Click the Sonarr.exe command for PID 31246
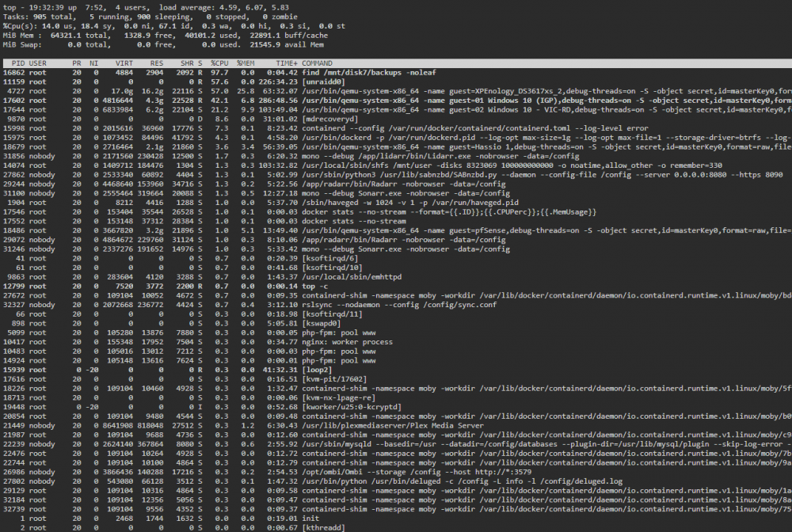The image size is (792, 532). click(406, 249)
